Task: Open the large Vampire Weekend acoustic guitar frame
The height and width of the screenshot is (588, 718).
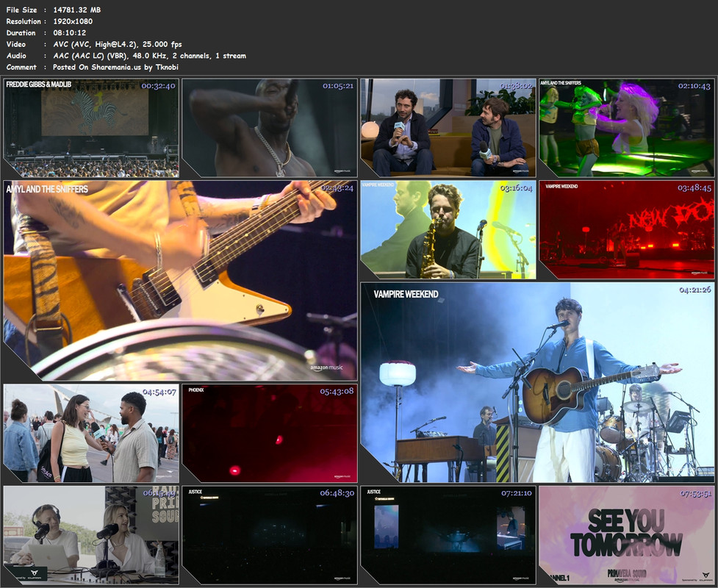Action: click(538, 383)
